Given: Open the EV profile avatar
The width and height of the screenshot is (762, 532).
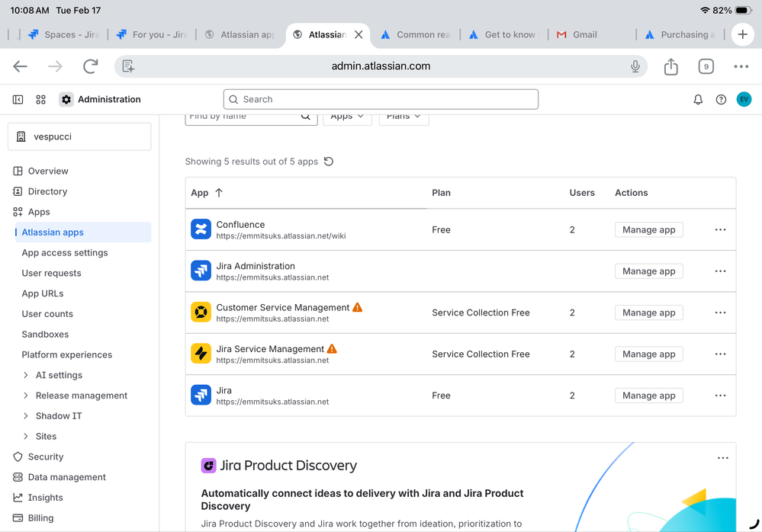Looking at the screenshot, I should (x=744, y=100).
